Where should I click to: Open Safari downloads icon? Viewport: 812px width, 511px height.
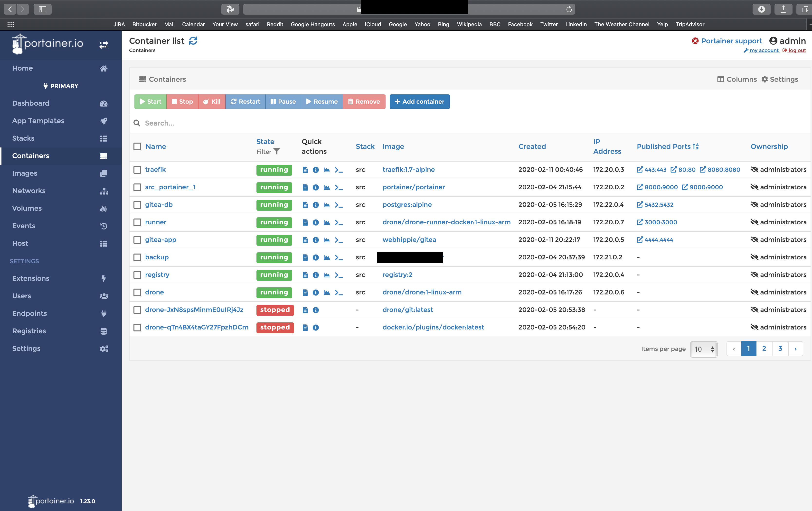[761, 9]
